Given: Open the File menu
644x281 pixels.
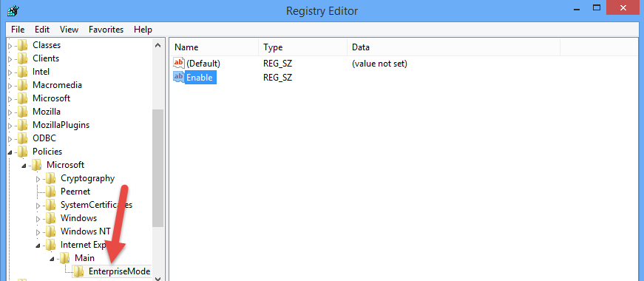Looking at the screenshot, I should point(18,30).
